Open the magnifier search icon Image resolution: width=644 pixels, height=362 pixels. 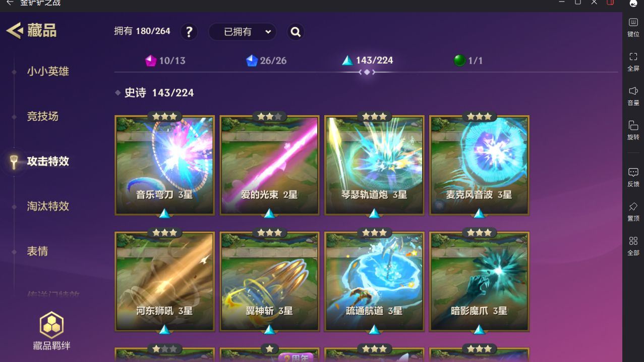pyautogui.click(x=296, y=32)
